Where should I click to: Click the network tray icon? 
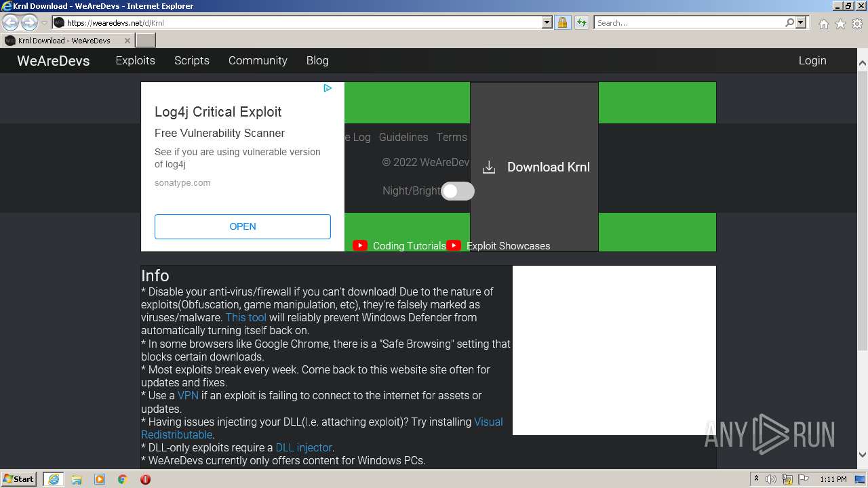(x=787, y=479)
